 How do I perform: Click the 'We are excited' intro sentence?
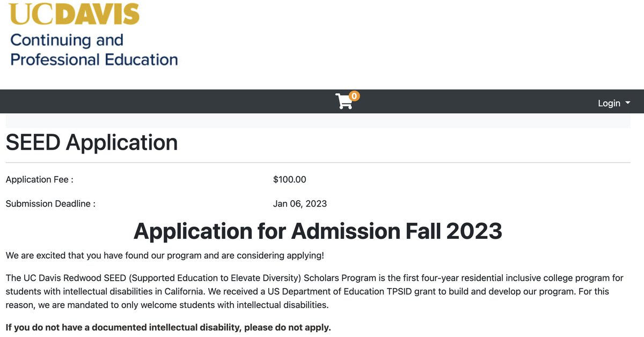[x=165, y=255]
